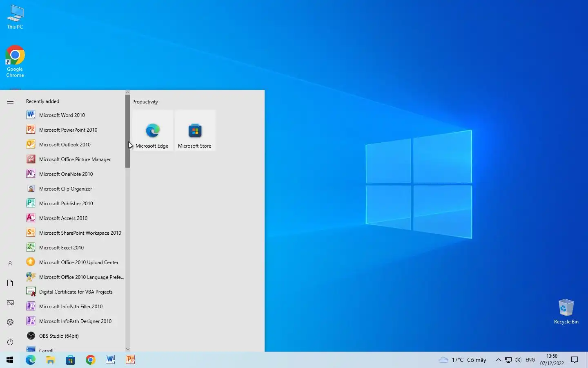
Task: Launch OBS Studio (64bit)
Action: (74, 336)
